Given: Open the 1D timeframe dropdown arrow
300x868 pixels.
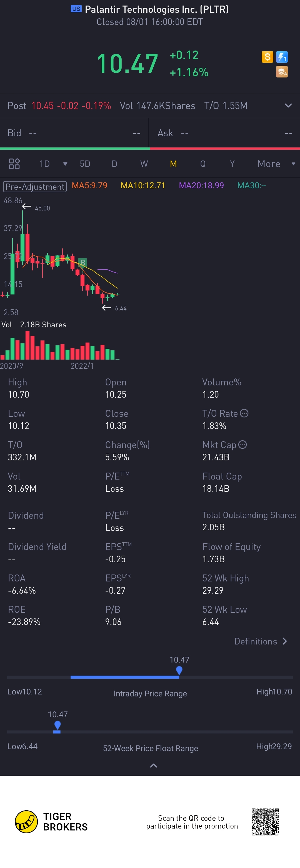Looking at the screenshot, I should [65, 164].
